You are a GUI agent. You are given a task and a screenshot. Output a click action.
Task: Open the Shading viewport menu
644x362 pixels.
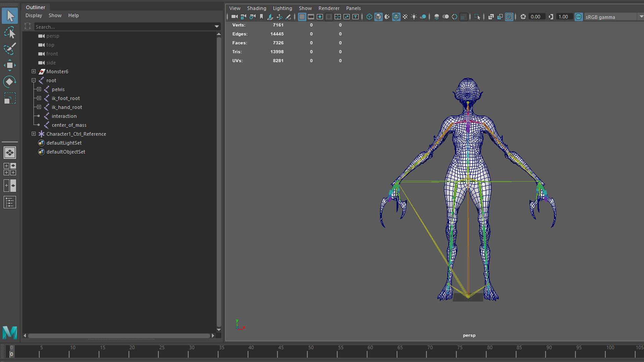(256, 8)
